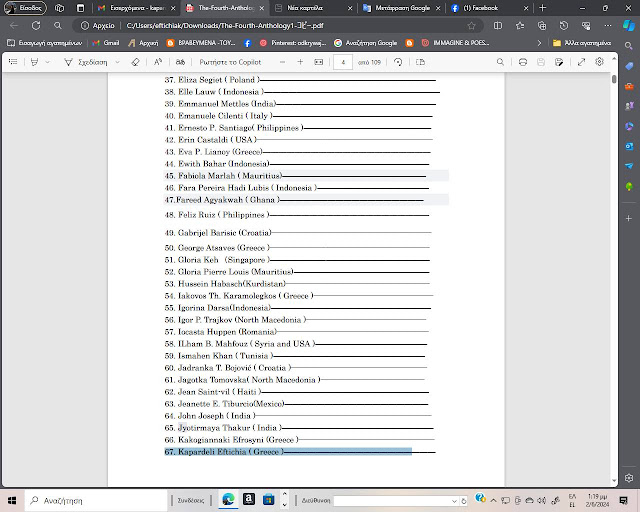The width and height of the screenshot is (640, 512).
Task: Open the favorites list
Action: click(x=520, y=26)
